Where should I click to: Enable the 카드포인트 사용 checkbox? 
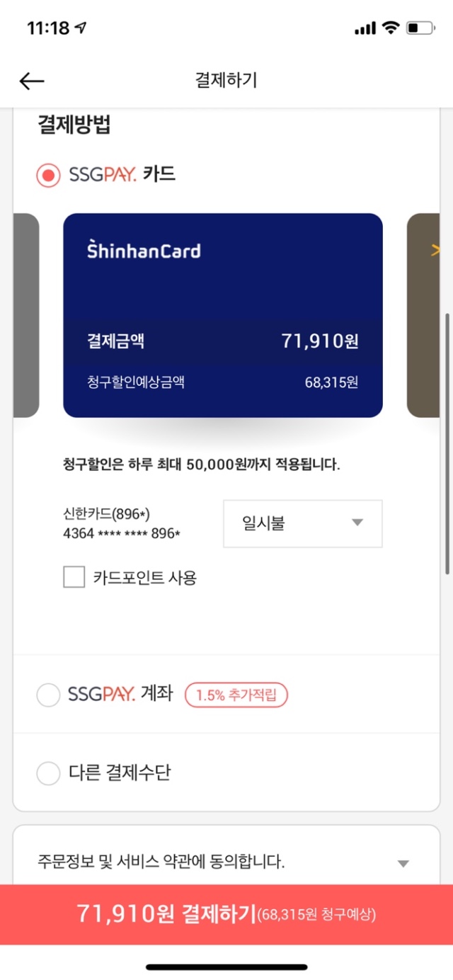(74, 578)
